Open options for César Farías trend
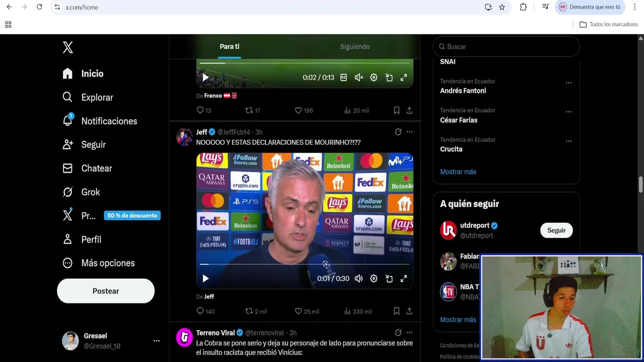 [x=569, y=112]
